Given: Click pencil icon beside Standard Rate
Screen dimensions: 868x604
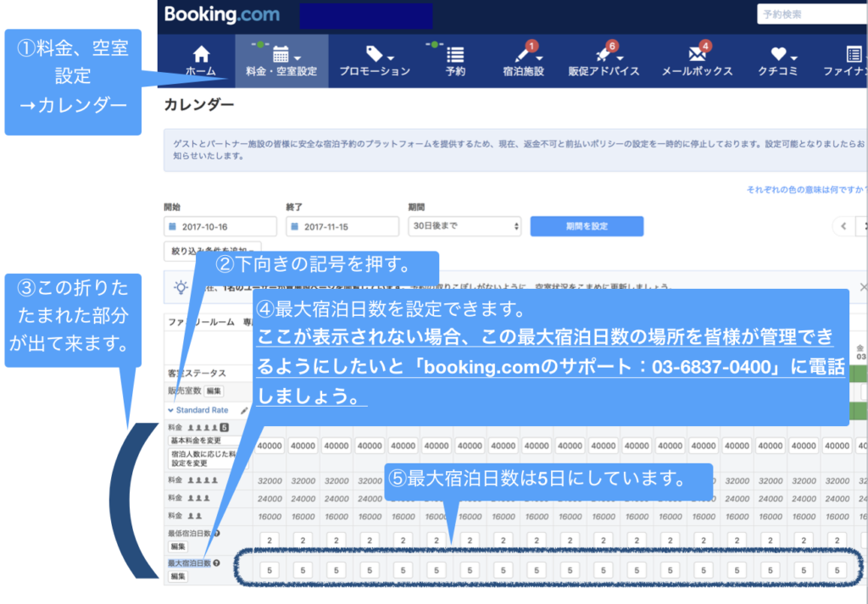Looking at the screenshot, I should (x=244, y=411).
